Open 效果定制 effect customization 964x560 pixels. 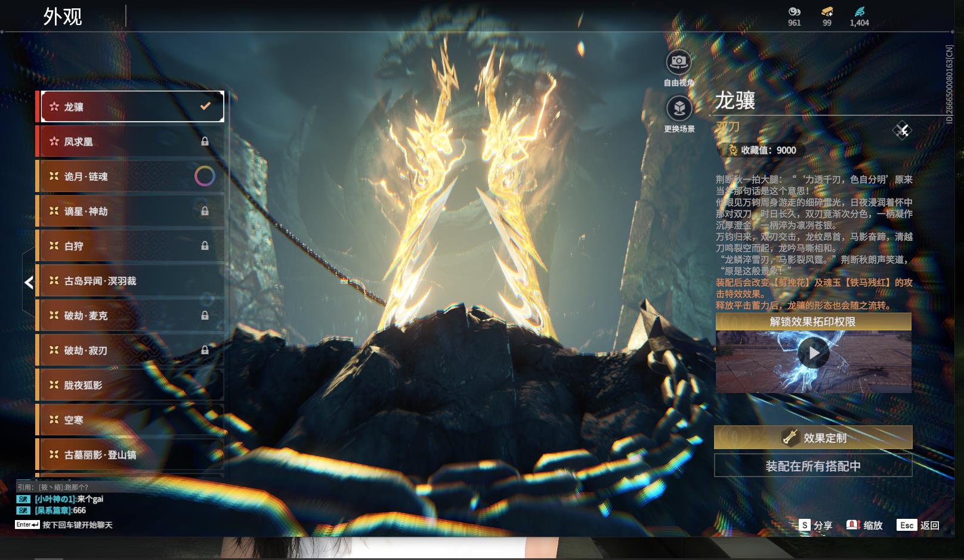813,438
